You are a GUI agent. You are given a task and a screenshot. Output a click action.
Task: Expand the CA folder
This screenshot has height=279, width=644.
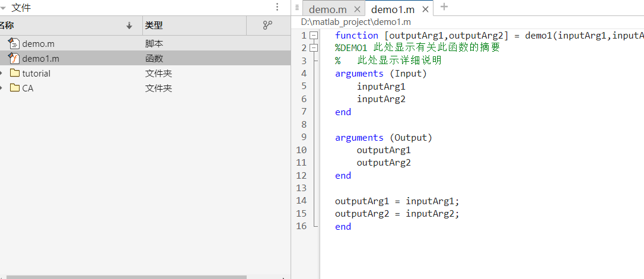click(2, 88)
